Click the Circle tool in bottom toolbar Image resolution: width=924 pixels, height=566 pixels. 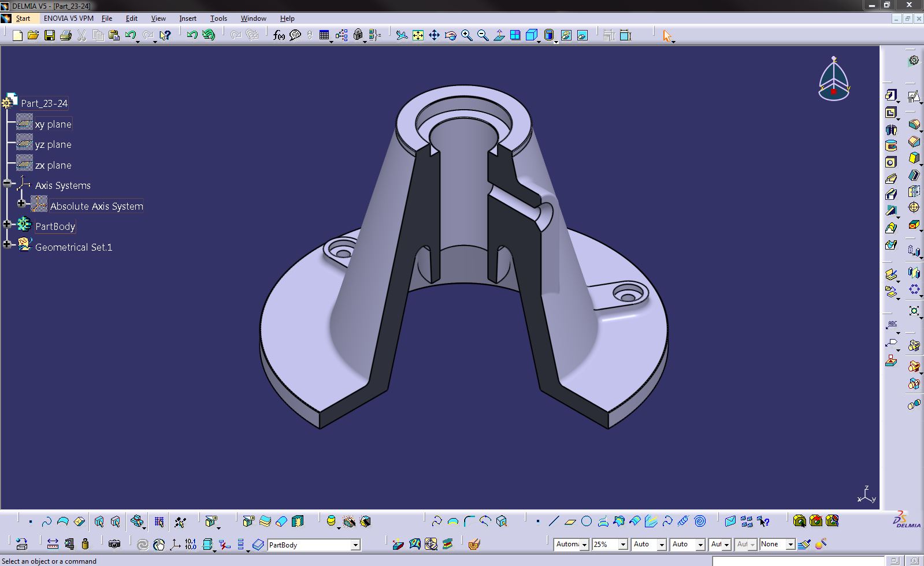click(x=587, y=522)
